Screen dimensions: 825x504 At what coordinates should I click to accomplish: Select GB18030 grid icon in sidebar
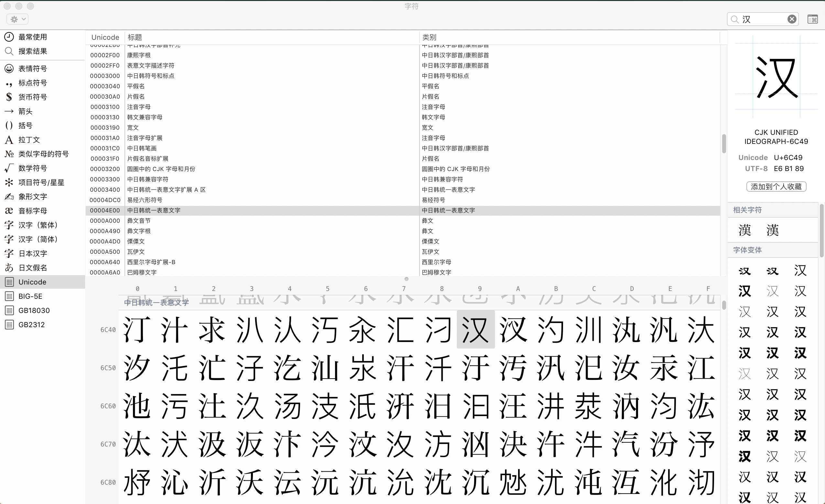(x=9, y=311)
